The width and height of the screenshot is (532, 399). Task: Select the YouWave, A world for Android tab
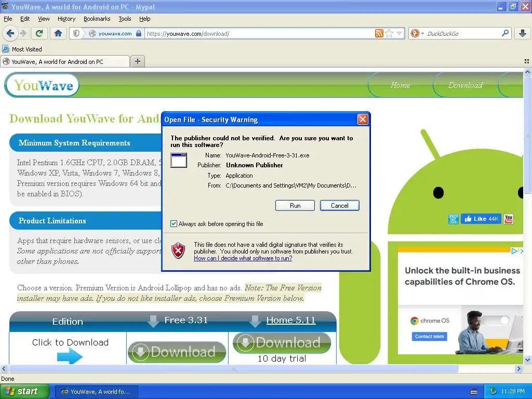coord(65,61)
